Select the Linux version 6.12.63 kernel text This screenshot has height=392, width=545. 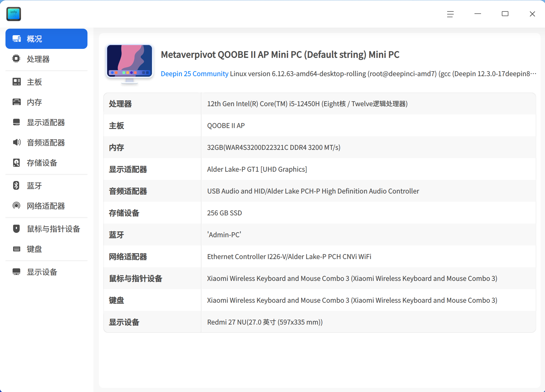383,74
